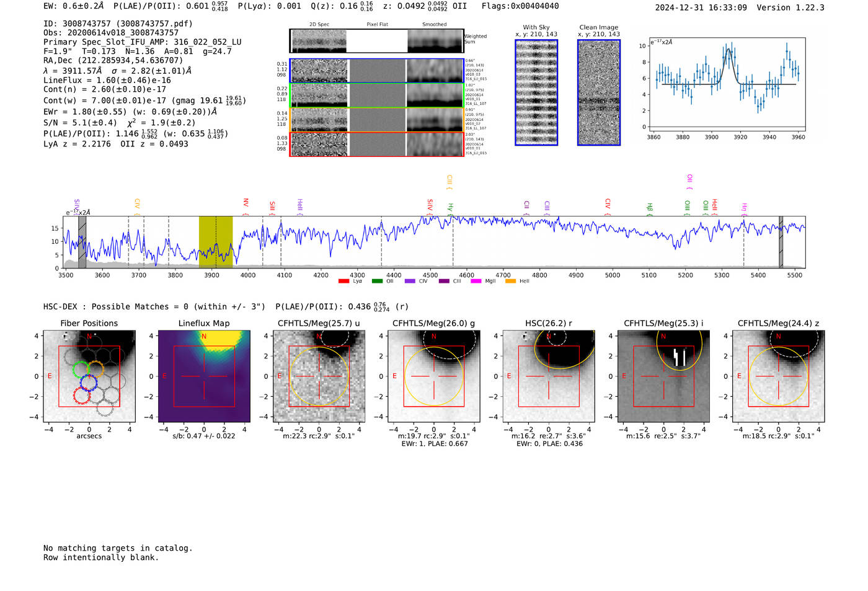Click the orange-bordered Smoothed cutout
The image size is (868, 591).
435,120
